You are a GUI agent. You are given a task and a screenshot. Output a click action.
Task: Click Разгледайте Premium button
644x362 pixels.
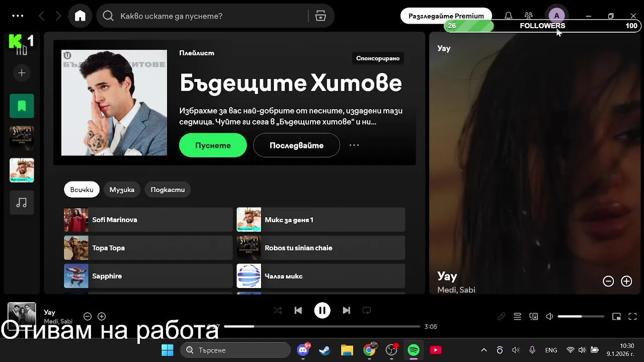pyautogui.click(x=446, y=16)
